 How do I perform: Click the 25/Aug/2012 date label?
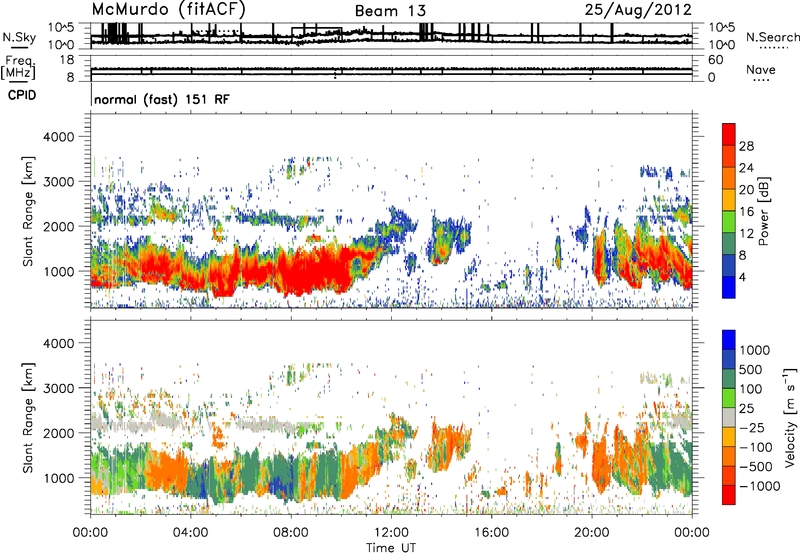[638, 10]
